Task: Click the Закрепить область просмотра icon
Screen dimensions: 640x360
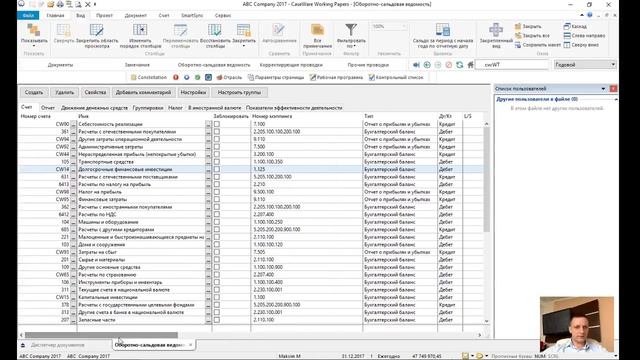Action: click(x=97, y=30)
